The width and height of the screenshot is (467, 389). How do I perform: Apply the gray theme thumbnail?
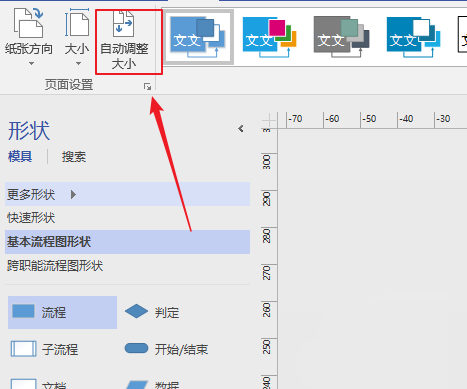point(341,37)
